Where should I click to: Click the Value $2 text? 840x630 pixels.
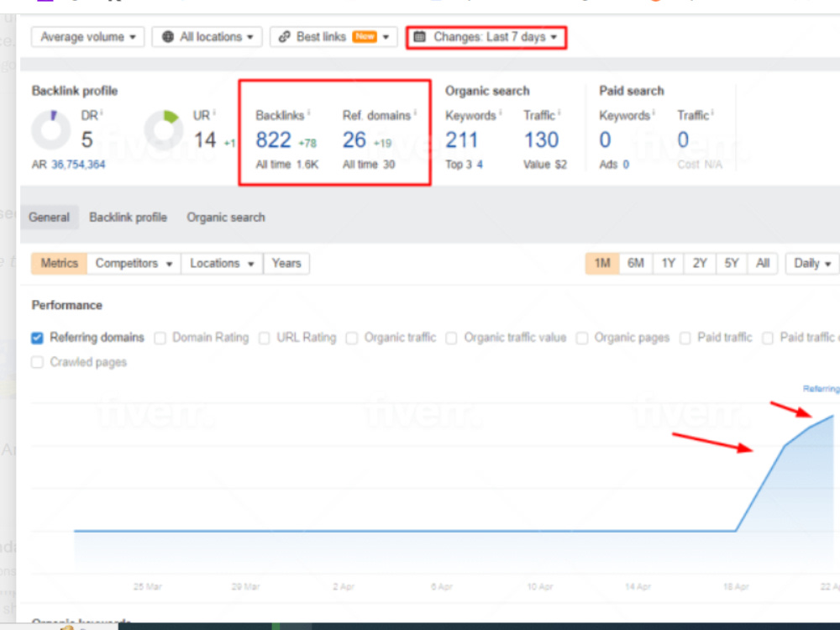pos(545,165)
